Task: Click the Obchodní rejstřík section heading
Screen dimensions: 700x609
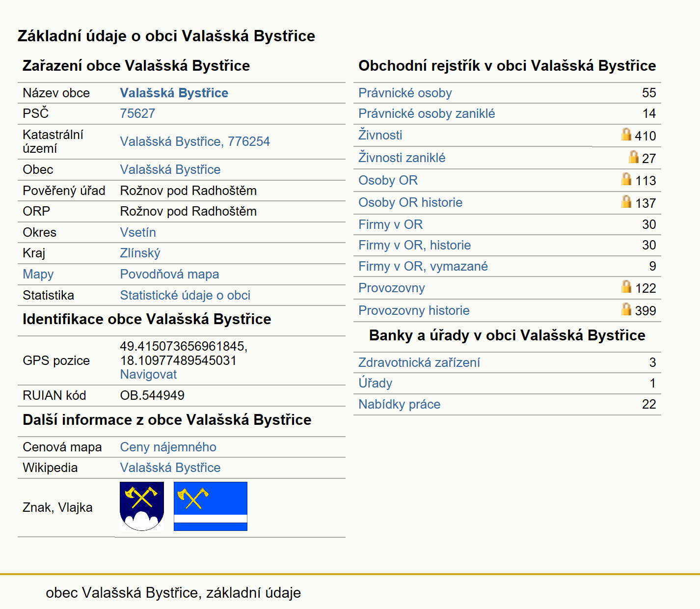Action: pyautogui.click(x=507, y=66)
